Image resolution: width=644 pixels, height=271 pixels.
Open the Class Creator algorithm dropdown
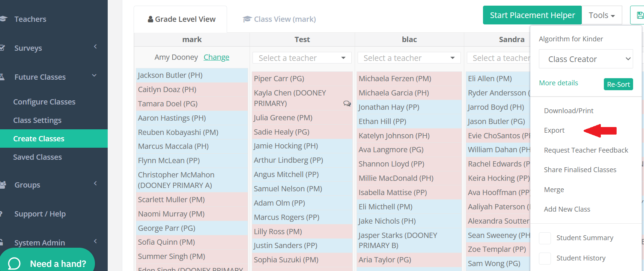tap(586, 59)
